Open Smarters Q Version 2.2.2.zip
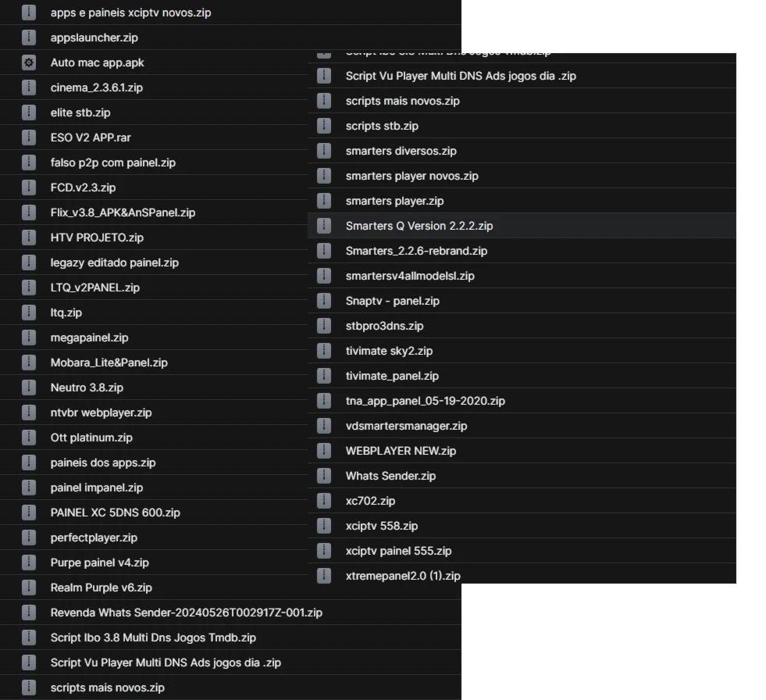The height and width of the screenshot is (700, 766). coord(419,226)
